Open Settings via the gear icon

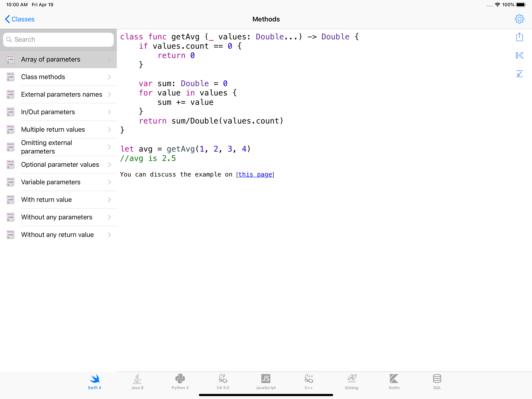[520, 19]
